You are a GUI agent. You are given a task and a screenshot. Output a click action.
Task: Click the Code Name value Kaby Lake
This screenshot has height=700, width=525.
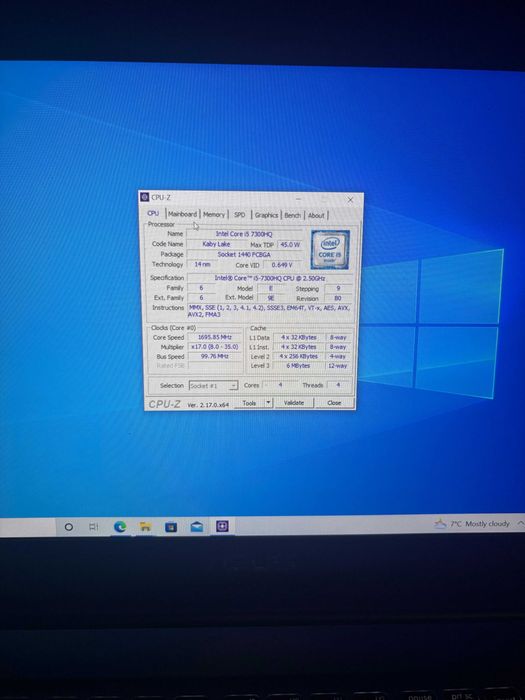click(x=216, y=244)
